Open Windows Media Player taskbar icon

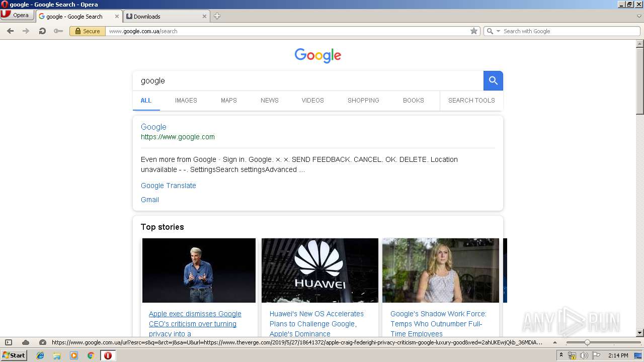tap(74, 355)
